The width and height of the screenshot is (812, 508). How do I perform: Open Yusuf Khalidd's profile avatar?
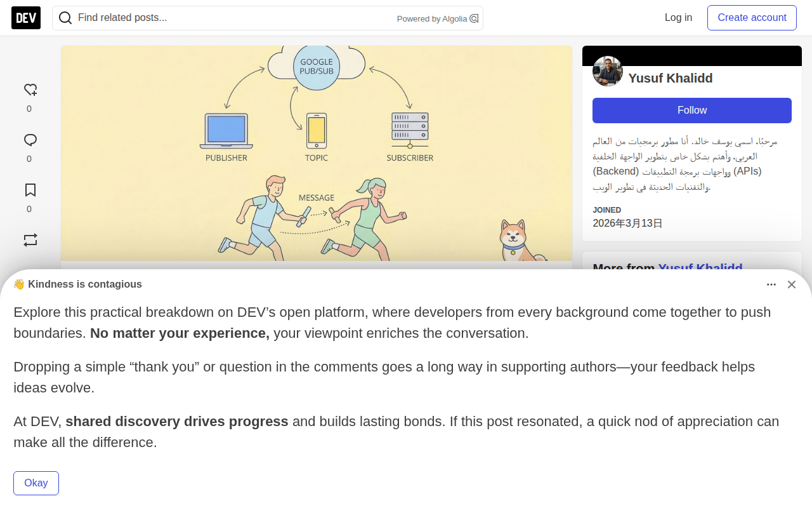click(608, 71)
